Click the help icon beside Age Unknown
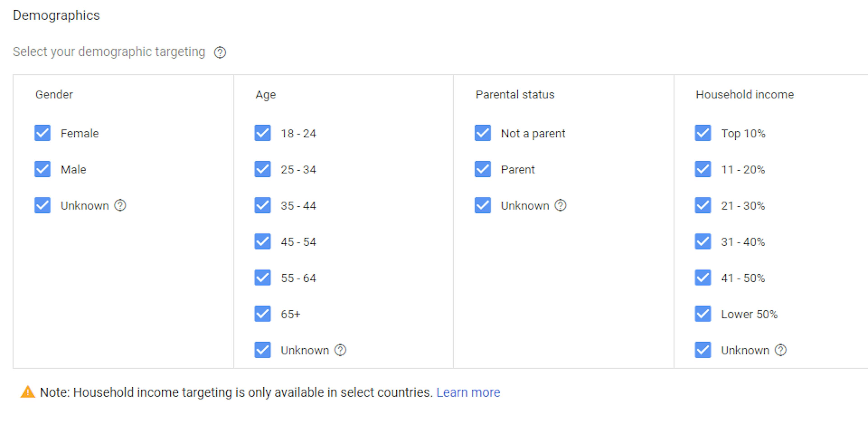Viewport: 868px width, 424px height. pyautogui.click(x=340, y=350)
